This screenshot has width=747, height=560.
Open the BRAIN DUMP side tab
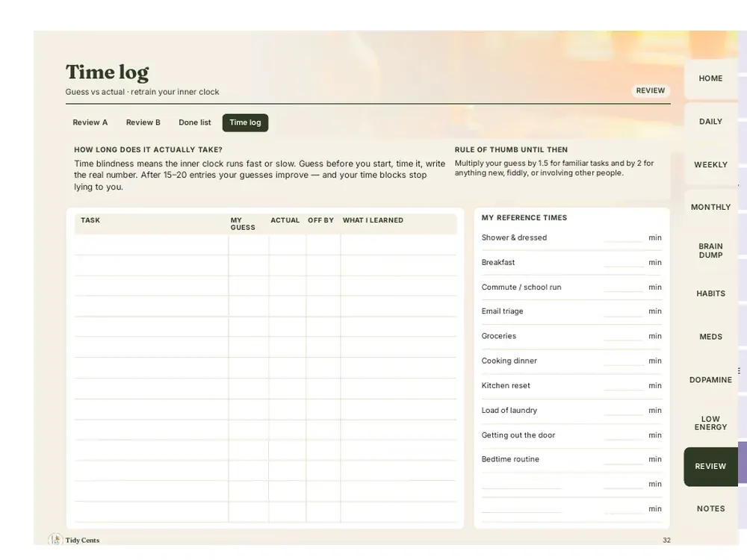pyautogui.click(x=711, y=250)
